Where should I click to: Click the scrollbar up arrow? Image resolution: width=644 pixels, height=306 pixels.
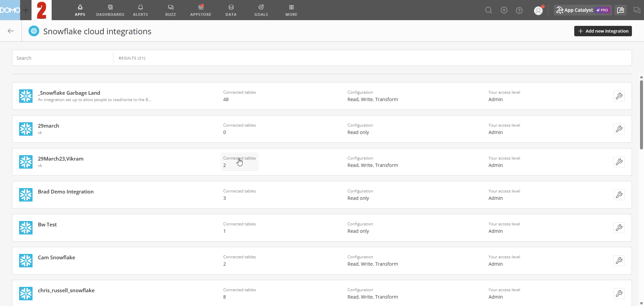641,77
